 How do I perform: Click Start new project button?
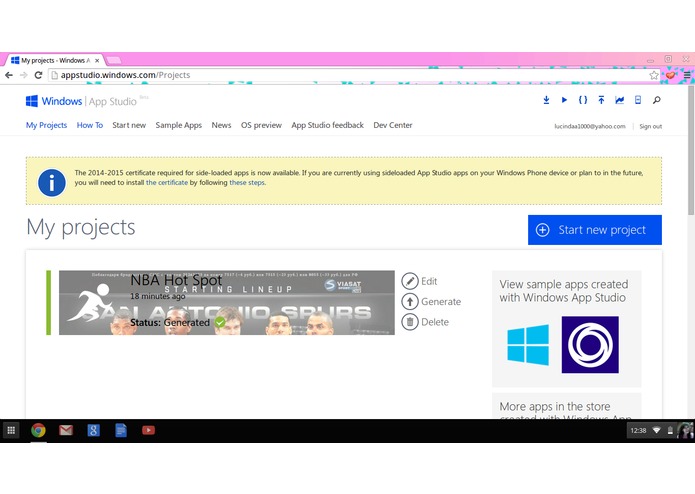[595, 230]
